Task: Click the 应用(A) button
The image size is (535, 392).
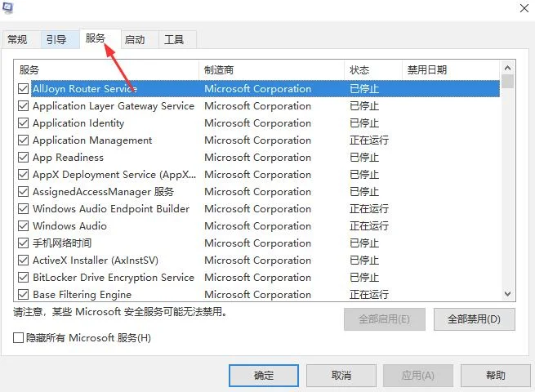Action: 418,376
